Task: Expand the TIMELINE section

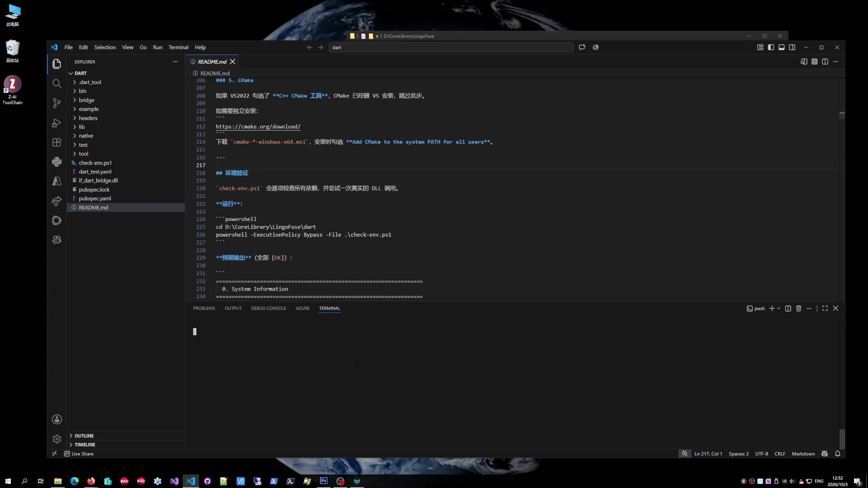Action: pyautogui.click(x=85, y=445)
